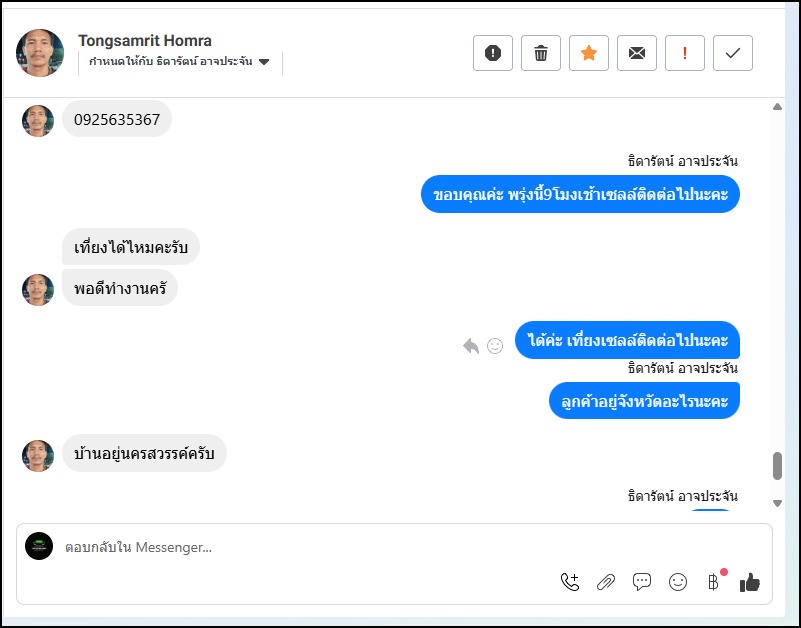Toggle the checkmark done button
The height and width of the screenshot is (628, 801).
[x=733, y=53]
